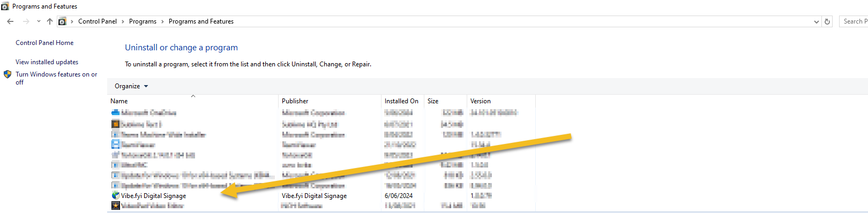Click Control Panel breadcrumb in address bar

point(98,21)
